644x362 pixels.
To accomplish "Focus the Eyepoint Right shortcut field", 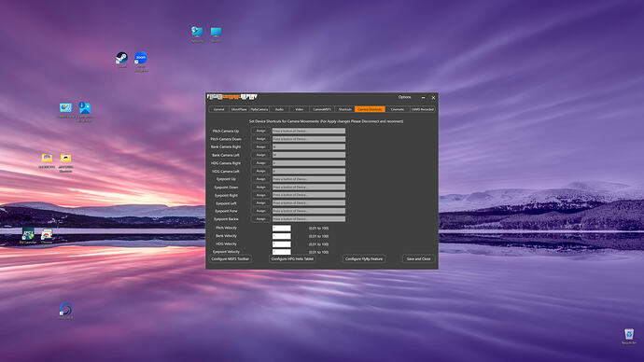I will (308, 195).
